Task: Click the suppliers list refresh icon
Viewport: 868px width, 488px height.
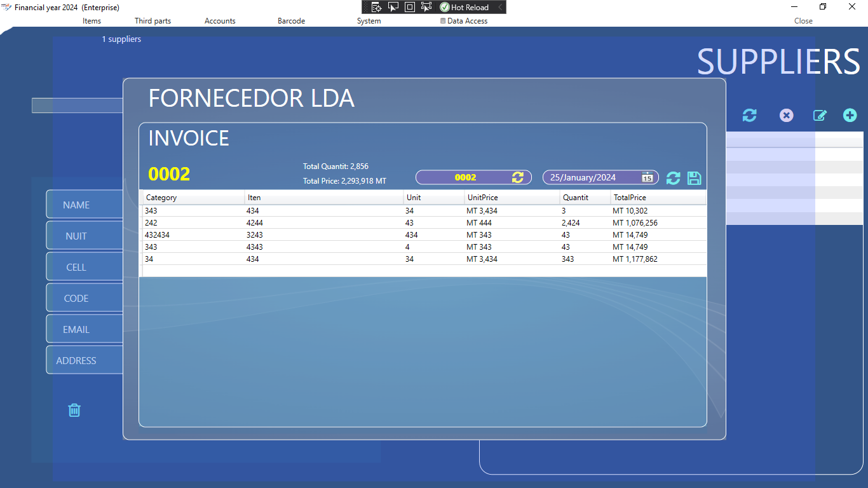Action: coord(750,115)
